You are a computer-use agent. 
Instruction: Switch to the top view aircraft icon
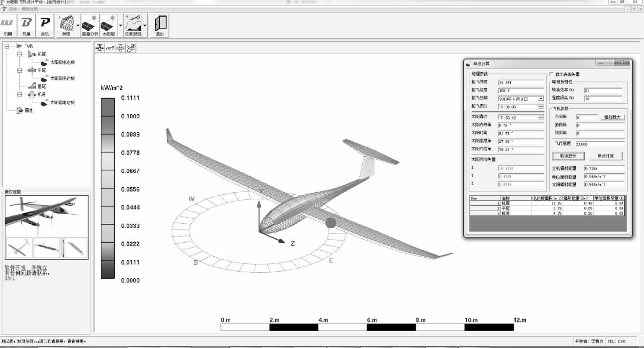coord(120,48)
